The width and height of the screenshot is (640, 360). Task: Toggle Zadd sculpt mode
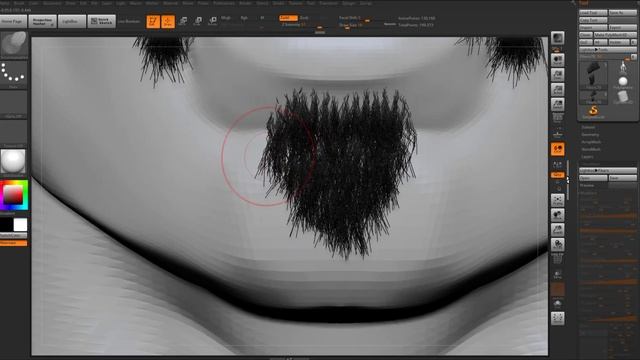(288, 18)
